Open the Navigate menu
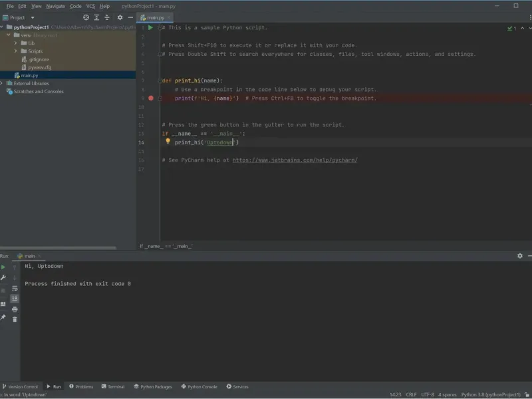The width and height of the screenshot is (532, 399). pyautogui.click(x=55, y=5)
